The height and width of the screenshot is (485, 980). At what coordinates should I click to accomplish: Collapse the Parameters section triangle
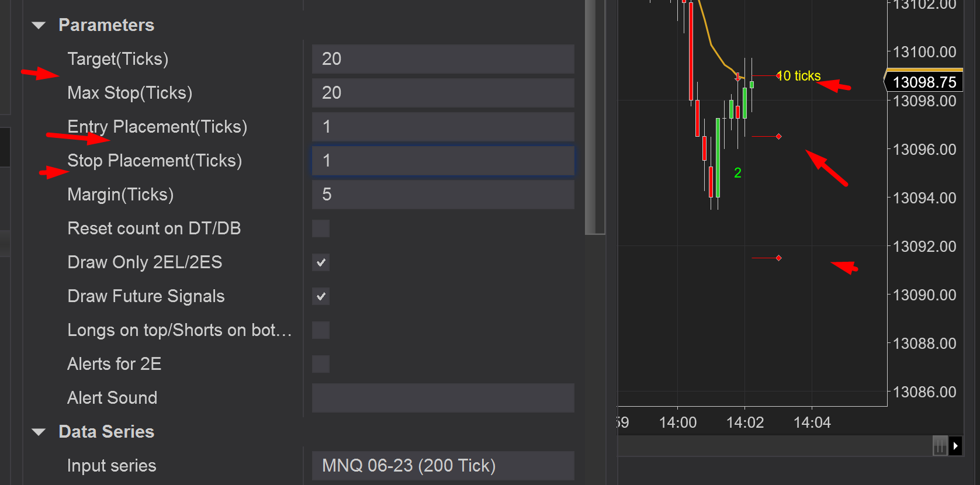pyautogui.click(x=39, y=25)
